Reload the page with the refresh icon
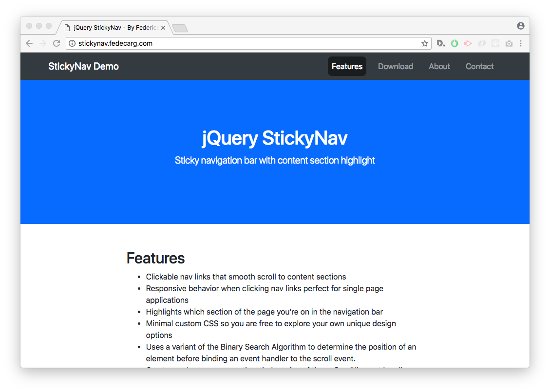Image resolution: width=550 pixels, height=392 pixels. point(57,43)
